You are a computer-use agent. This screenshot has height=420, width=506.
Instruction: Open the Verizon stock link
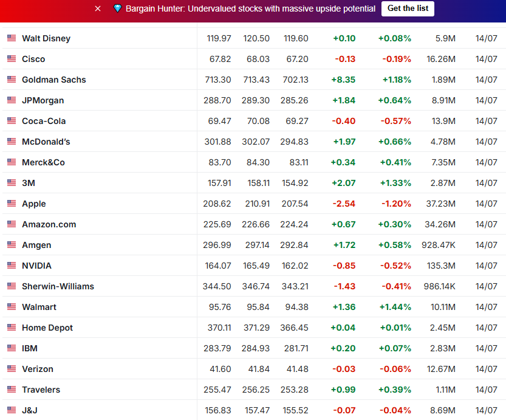click(x=38, y=369)
